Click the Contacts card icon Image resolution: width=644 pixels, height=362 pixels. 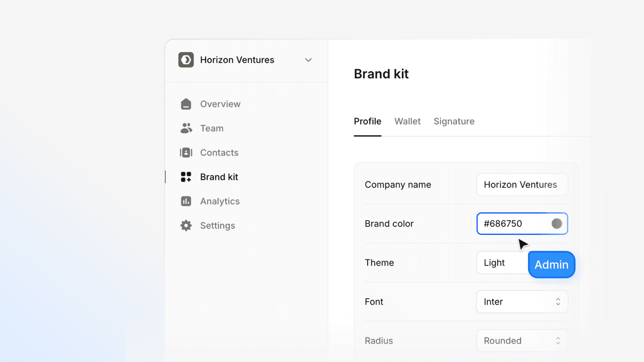tap(186, 153)
